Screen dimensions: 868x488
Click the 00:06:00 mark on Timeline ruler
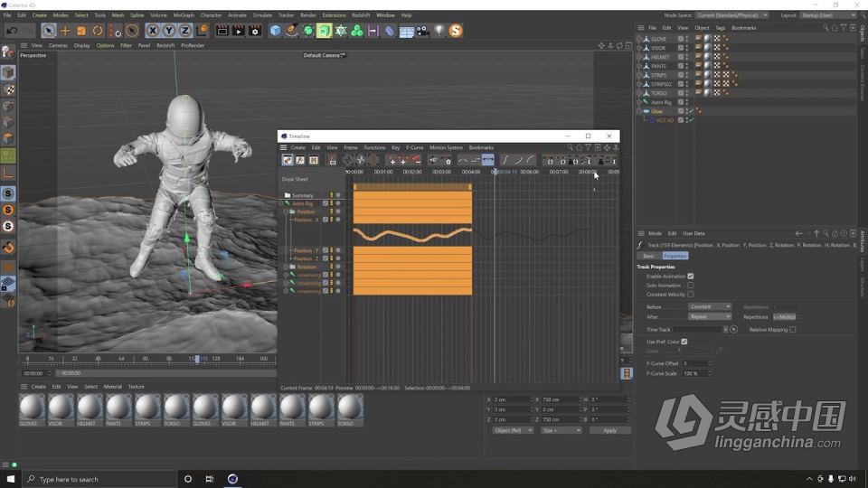click(529, 172)
